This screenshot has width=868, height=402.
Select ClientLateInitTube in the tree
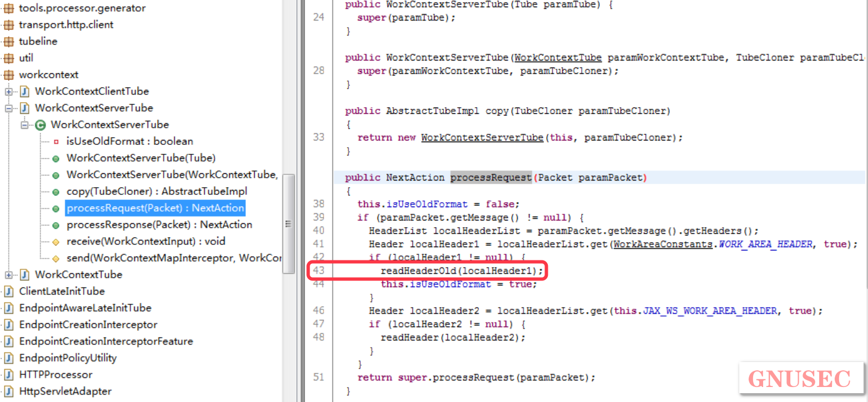(x=62, y=292)
